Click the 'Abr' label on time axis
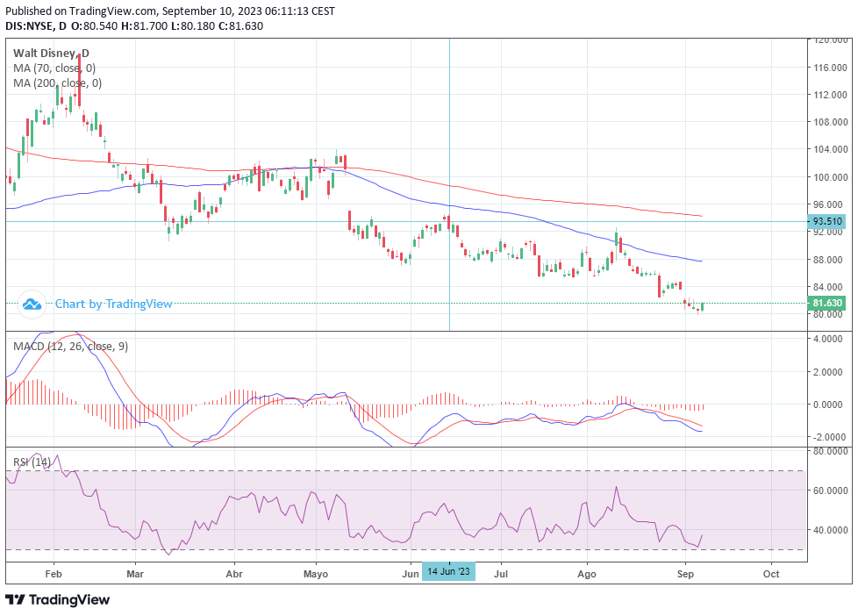This screenshot has width=858, height=616. (234, 574)
